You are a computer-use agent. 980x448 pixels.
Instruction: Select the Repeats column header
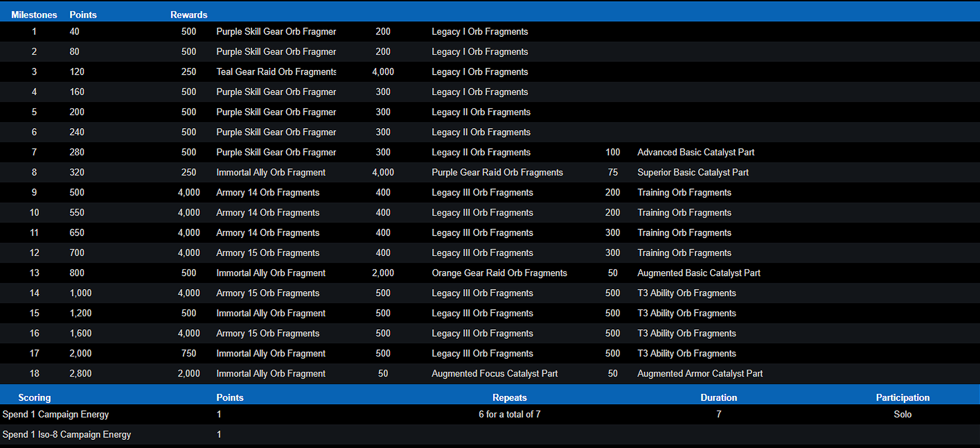pos(509,397)
